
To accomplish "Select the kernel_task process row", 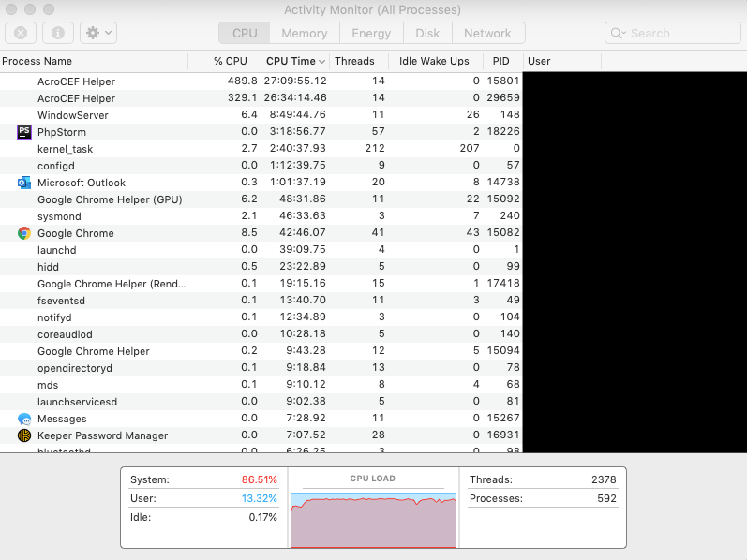I will pyautogui.click(x=261, y=149).
